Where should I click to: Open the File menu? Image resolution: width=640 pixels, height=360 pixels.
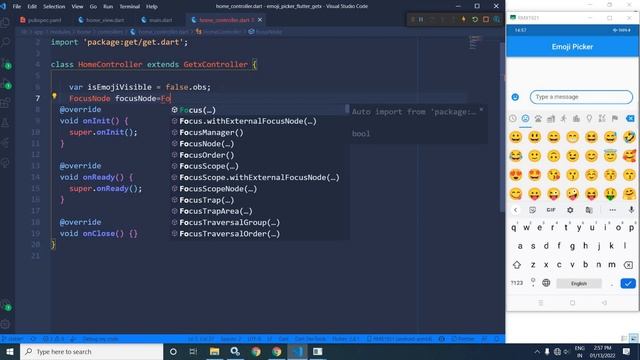click(x=17, y=7)
